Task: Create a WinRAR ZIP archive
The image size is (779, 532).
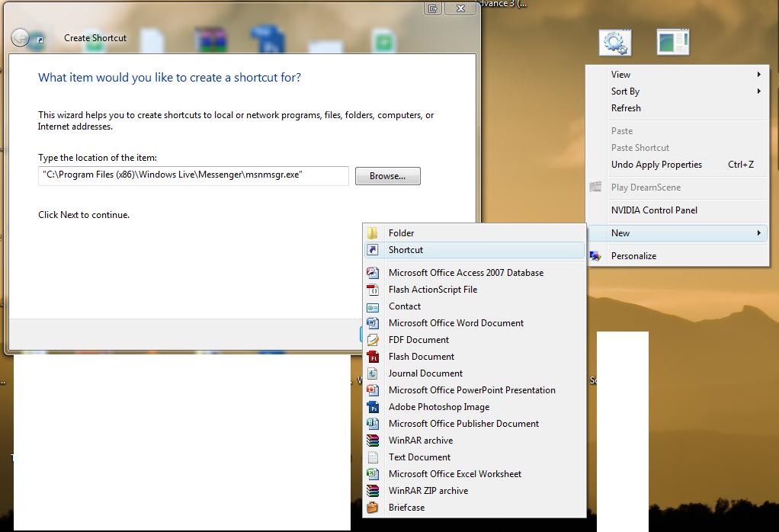Action: point(474,491)
